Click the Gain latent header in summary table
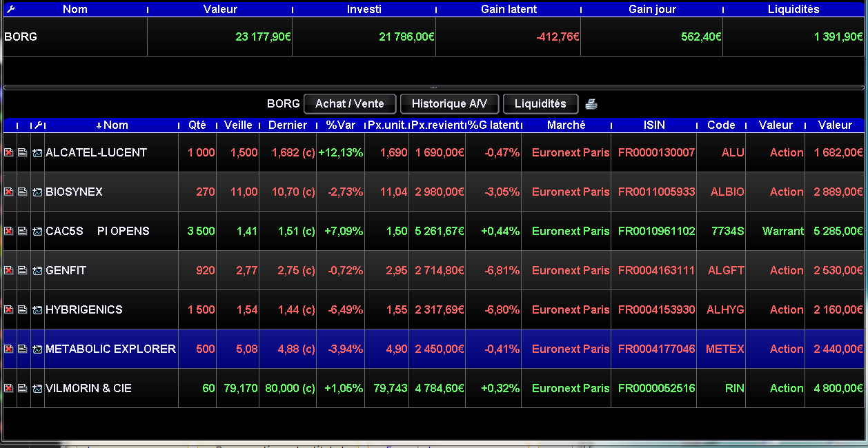Image resolution: width=868 pixels, height=448 pixels. tap(509, 9)
